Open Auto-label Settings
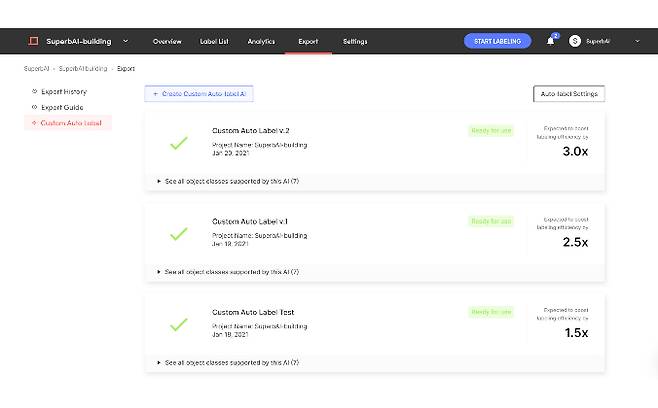This screenshot has height=408, width=658. (568, 93)
